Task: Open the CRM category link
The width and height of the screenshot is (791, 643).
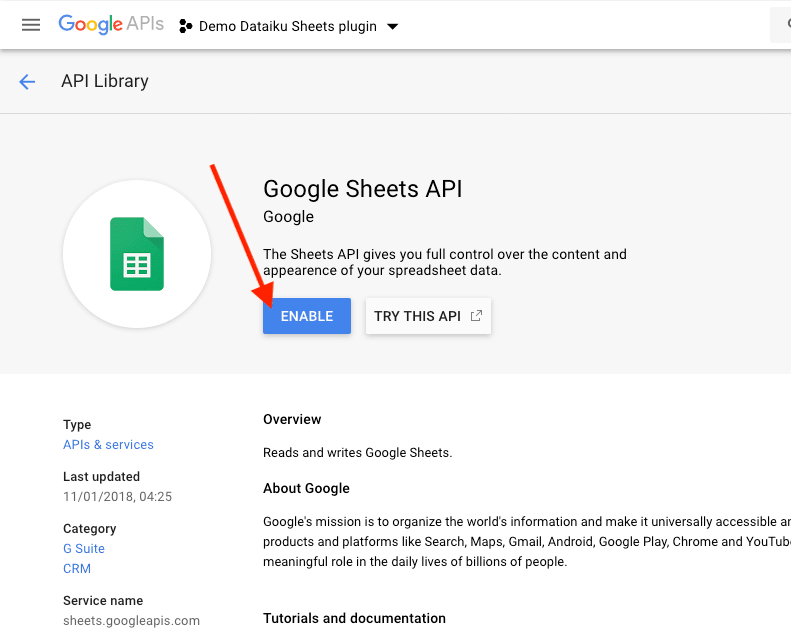Action: [77, 568]
